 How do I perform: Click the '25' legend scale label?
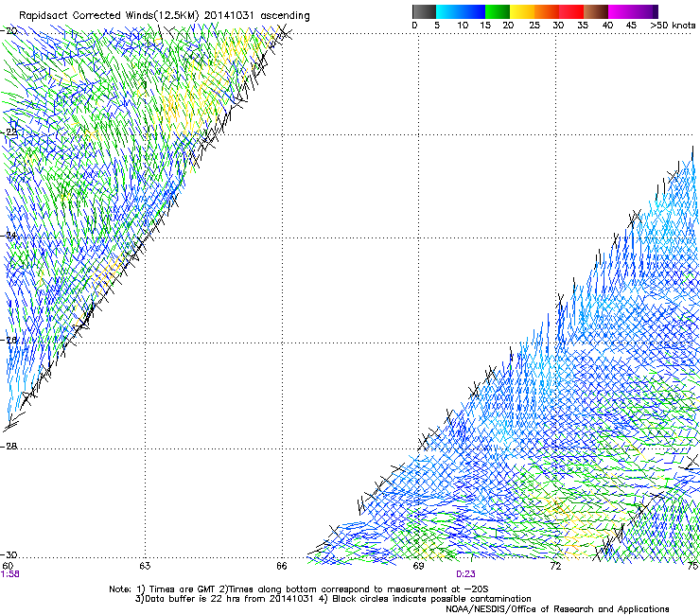[534, 26]
